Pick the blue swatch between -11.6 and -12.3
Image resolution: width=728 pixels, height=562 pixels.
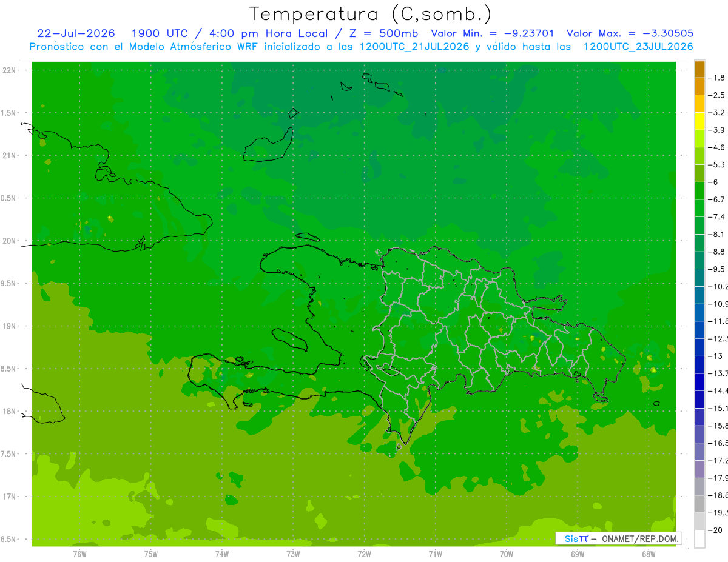699,330
